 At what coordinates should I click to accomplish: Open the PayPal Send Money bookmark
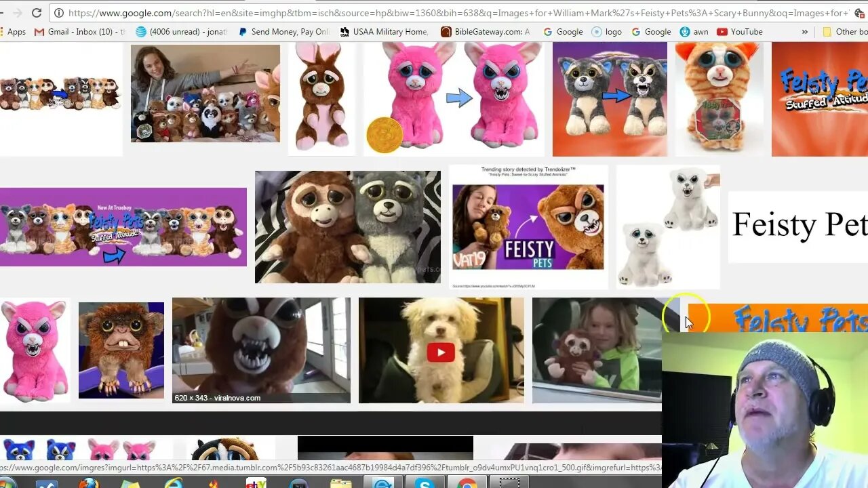pyautogui.click(x=285, y=32)
